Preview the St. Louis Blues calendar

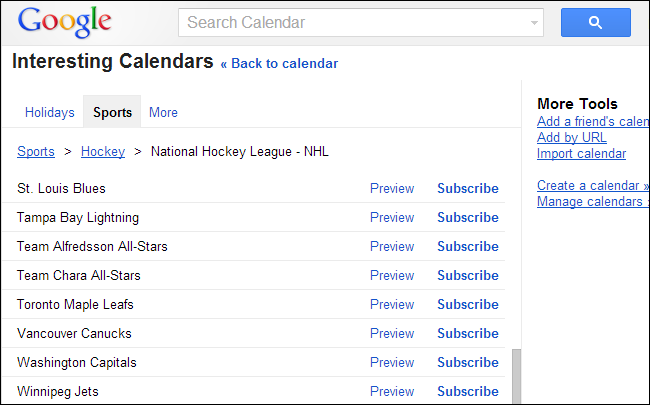pos(392,188)
